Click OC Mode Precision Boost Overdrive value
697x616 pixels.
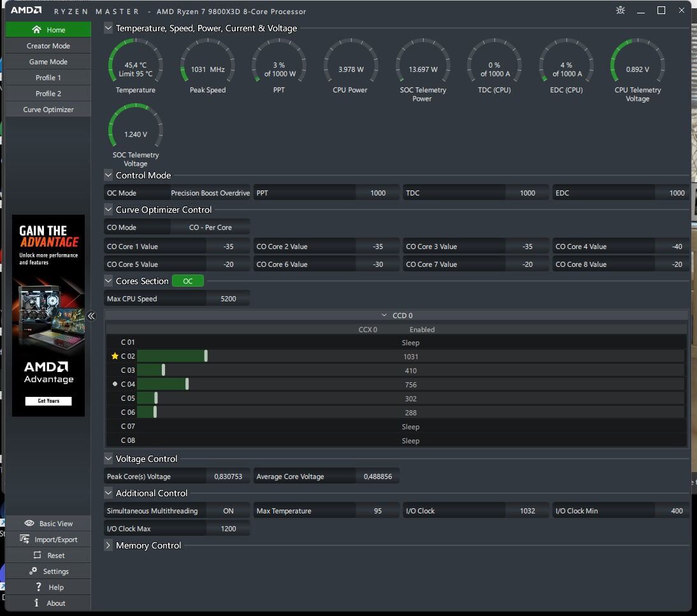[210, 193]
